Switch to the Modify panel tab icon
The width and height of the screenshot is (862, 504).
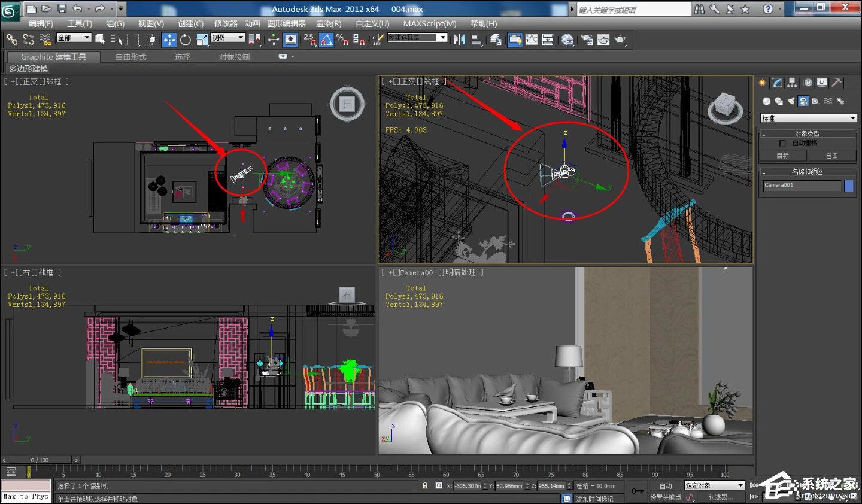(x=777, y=83)
